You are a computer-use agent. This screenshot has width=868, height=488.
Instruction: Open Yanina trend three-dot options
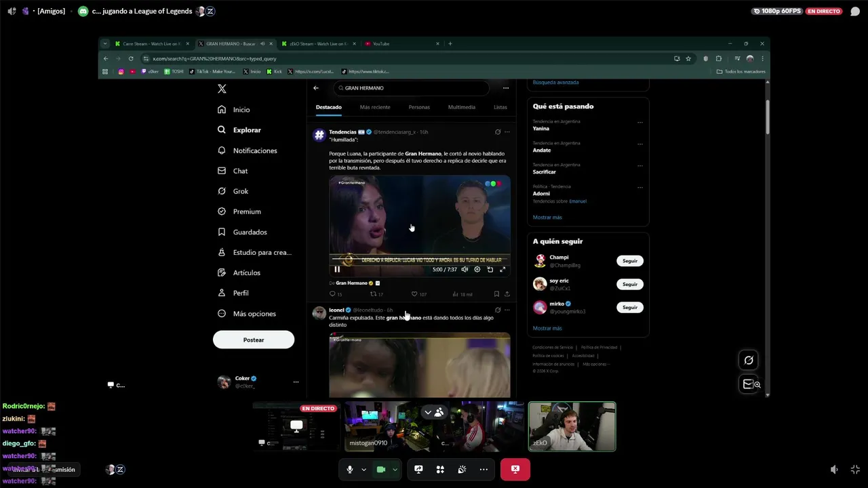[639, 123]
